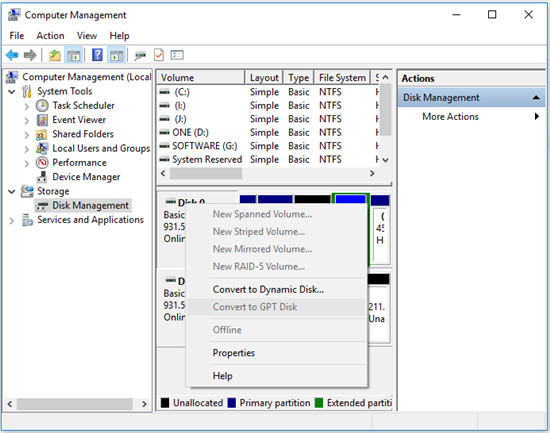The height and width of the screenshot is (433, 550).
Task: Click the File System column header
Action: point(342,78)
